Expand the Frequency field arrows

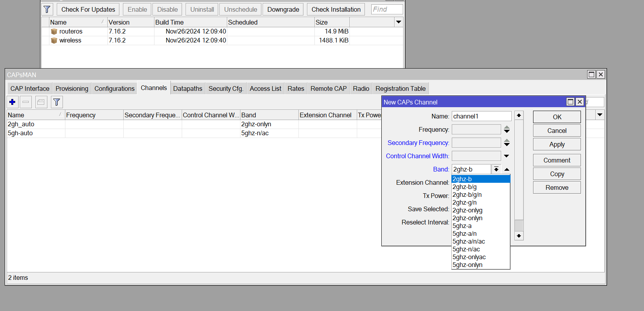pyautogui.click(x=507, y=129)
